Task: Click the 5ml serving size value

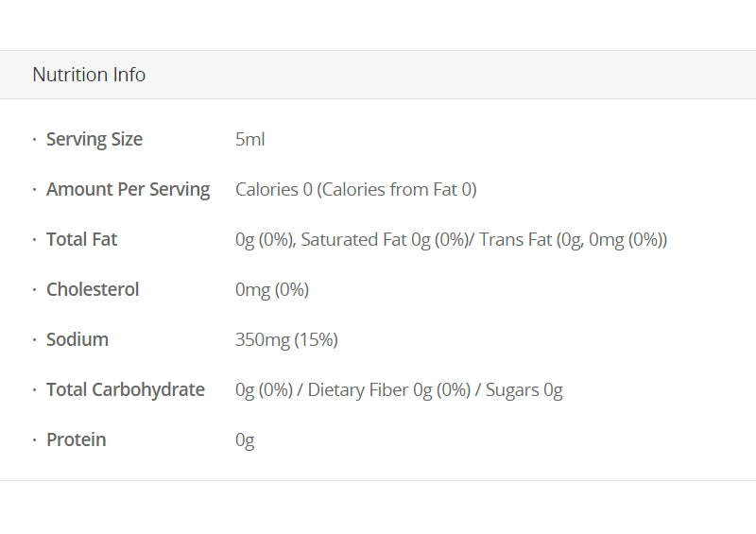Action: tap(249, 140)
